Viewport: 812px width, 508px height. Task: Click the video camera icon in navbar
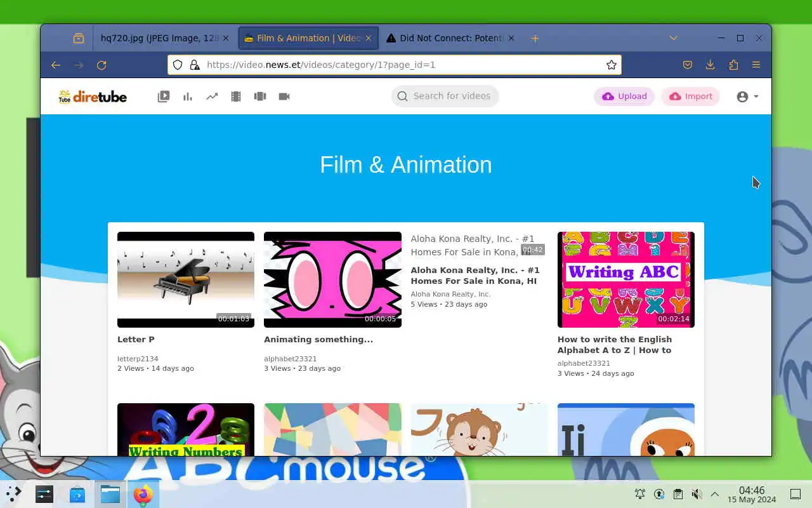click(284, 97)
